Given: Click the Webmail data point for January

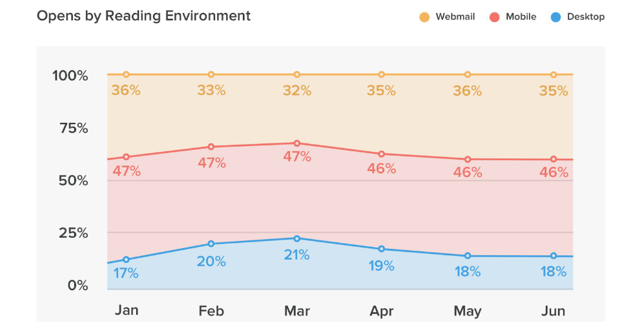Looking at the screenshot, I should point(126,75).
